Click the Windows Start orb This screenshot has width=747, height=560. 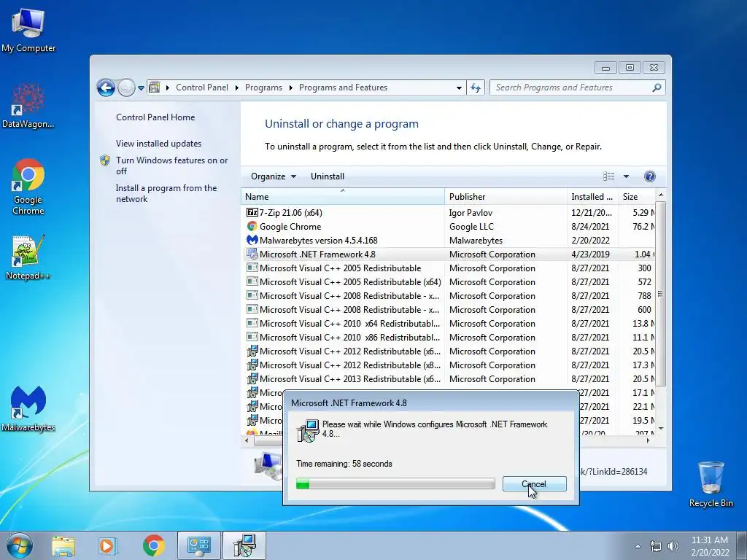point(19,545)
